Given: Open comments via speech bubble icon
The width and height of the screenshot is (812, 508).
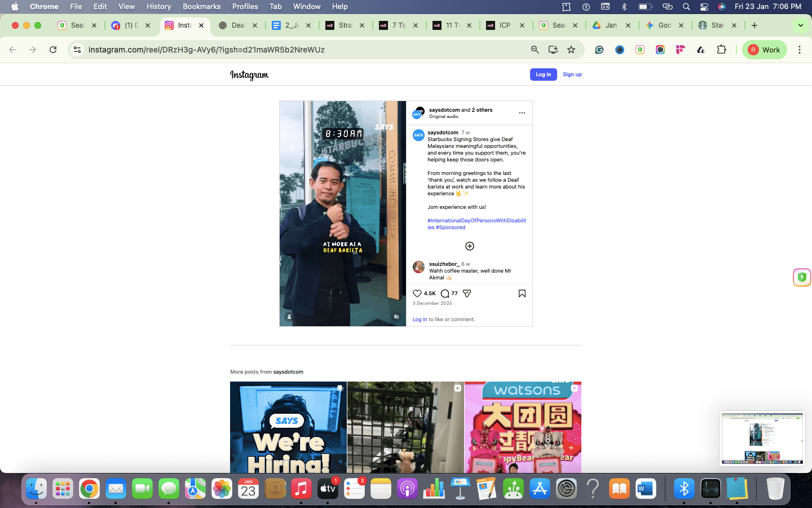Looking at the screenshot, I should [445, 294].
